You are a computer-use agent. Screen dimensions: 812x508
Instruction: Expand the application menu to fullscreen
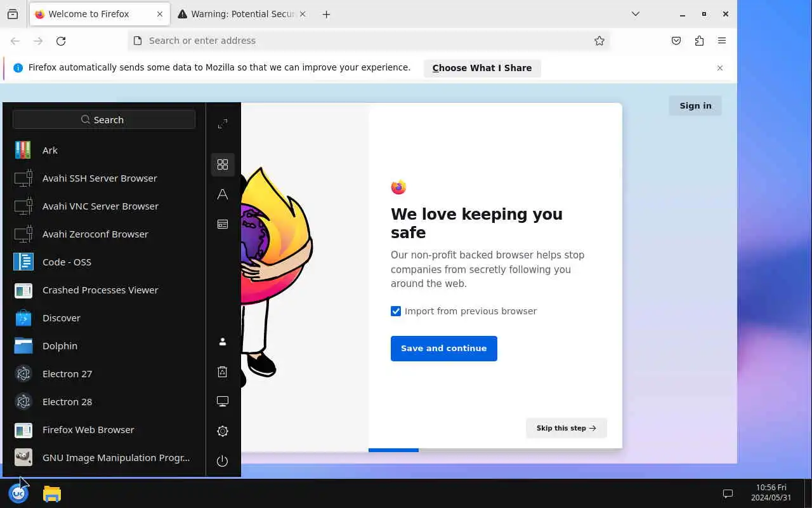pyautogui.click(x=223, y=124)
